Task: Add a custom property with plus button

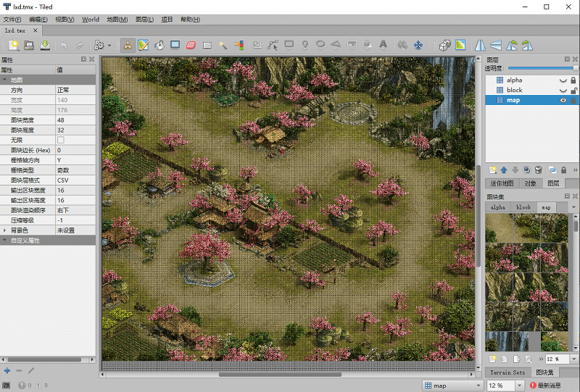Action: point(7,370)
